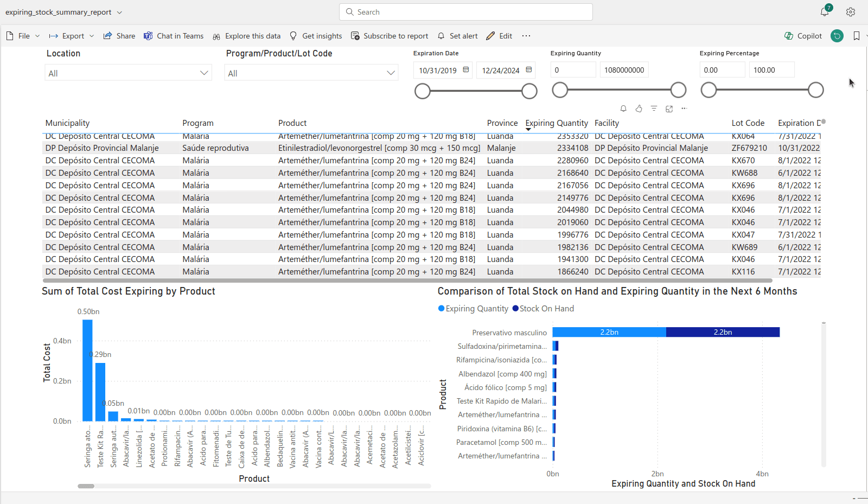Open the File menu
This screenshot has height=504, width=868.
click(23, 36)
